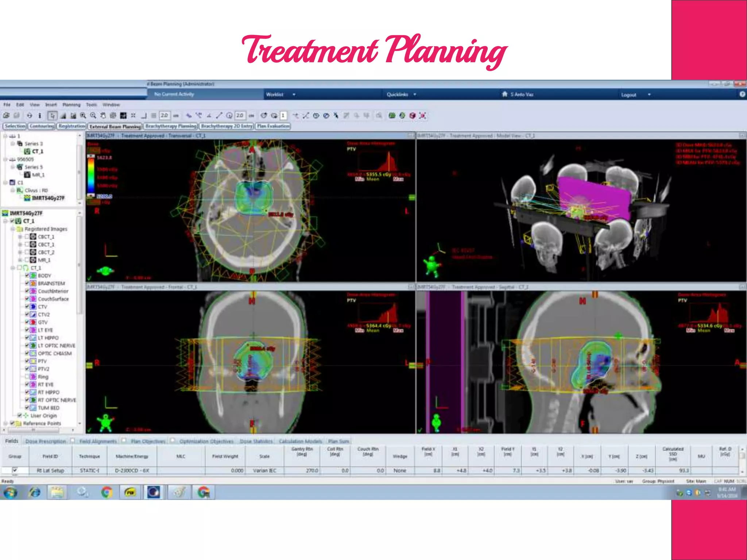Open the Edit menu

(x=20, y=105)
